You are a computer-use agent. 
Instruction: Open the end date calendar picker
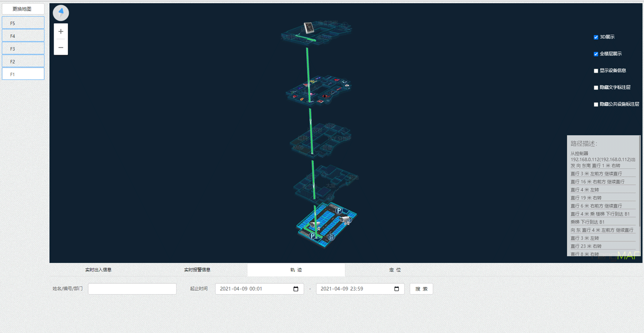click(396, 289)
